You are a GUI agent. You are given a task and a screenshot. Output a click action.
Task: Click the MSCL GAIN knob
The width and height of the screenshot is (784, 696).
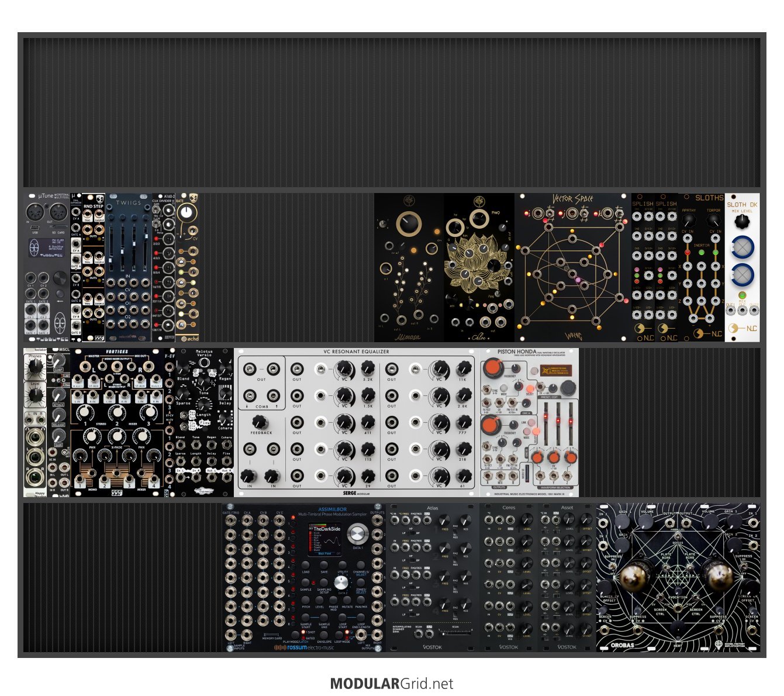(x=58, y=435)
